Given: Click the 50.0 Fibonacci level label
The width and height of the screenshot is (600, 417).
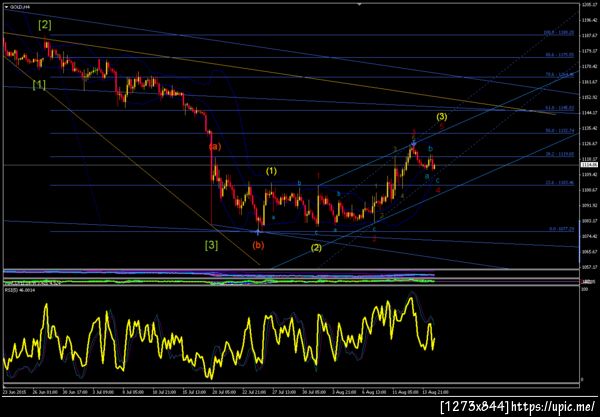Looking at the screenshot, I should pos(559,131).
